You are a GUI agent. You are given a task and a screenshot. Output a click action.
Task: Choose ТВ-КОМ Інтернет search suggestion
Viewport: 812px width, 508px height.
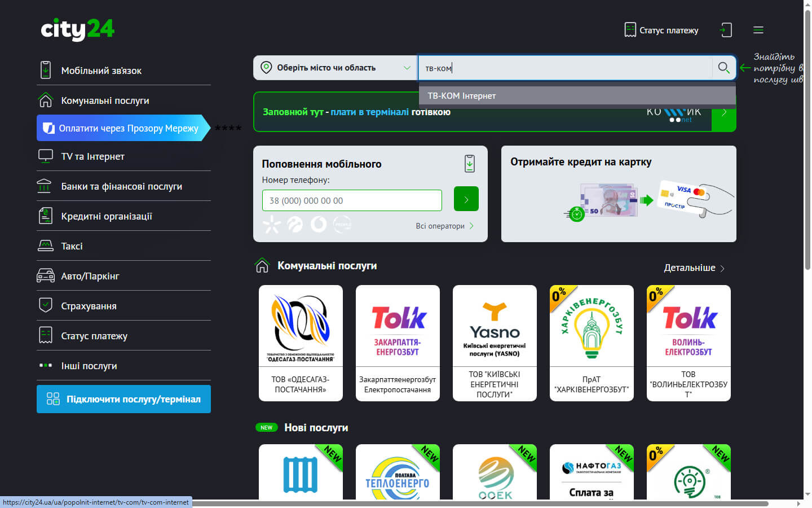[x=577, y=95]
